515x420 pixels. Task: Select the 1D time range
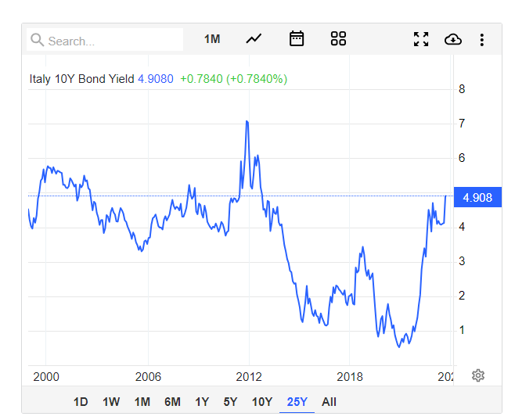[81, 402]
